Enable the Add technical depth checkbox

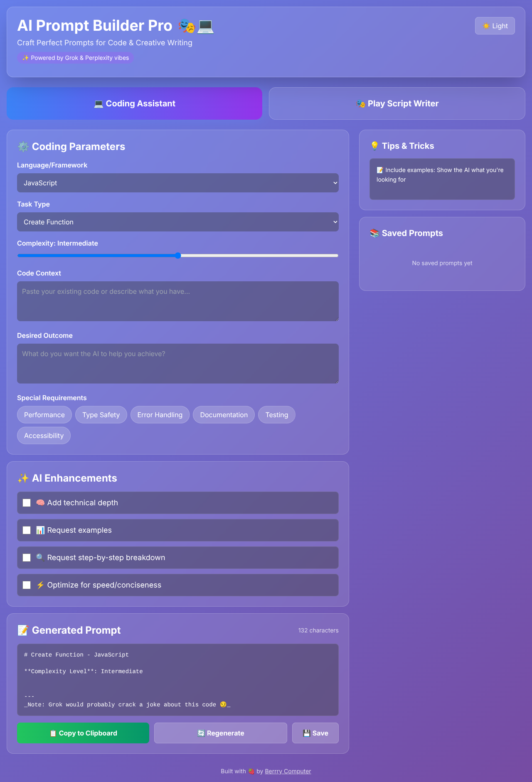[x=27, y=503]
